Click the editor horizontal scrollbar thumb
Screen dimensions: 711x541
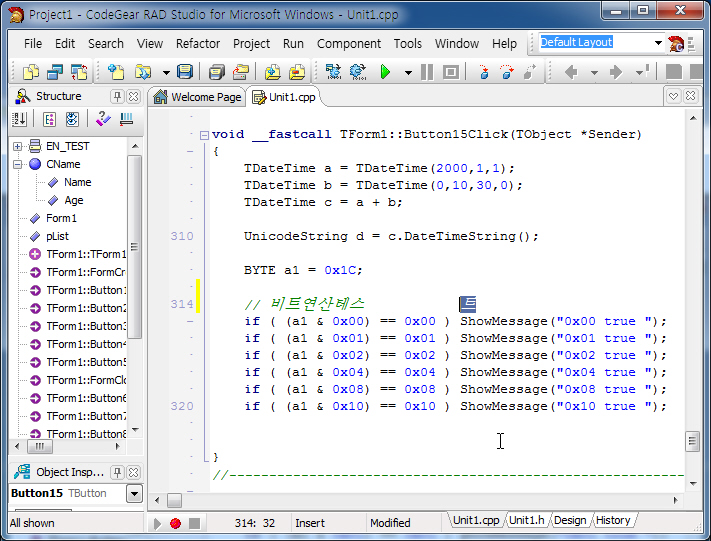[175, 499]
